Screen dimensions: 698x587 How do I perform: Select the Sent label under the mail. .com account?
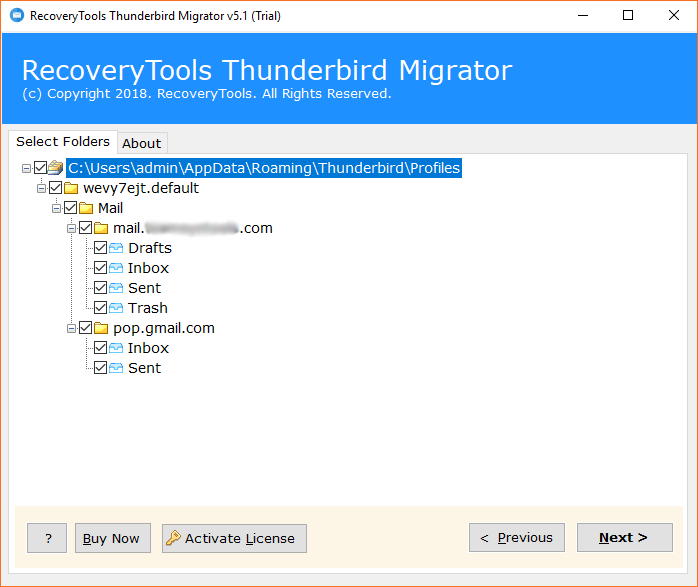[x=145, y=288]
